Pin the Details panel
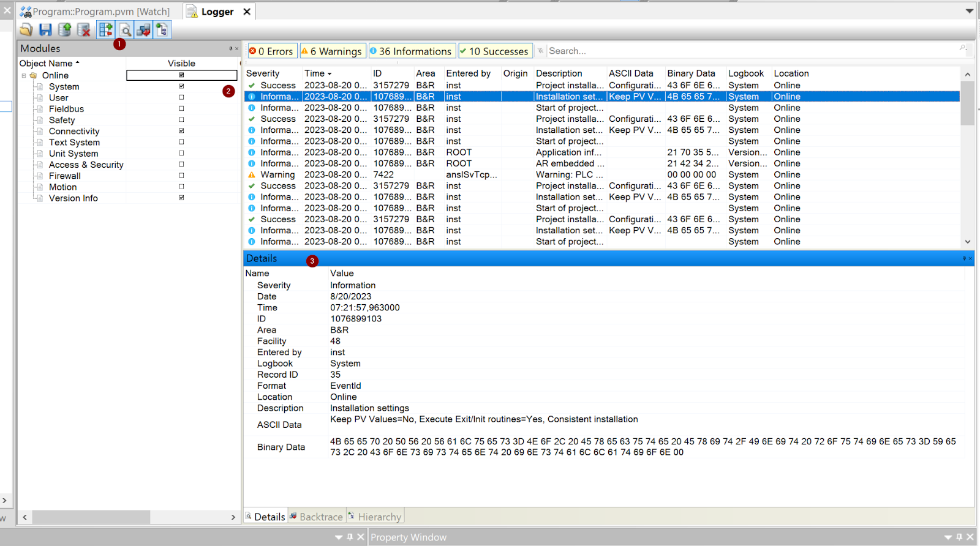This screenshot has width=980, height=546. click(x=964, y=258)
